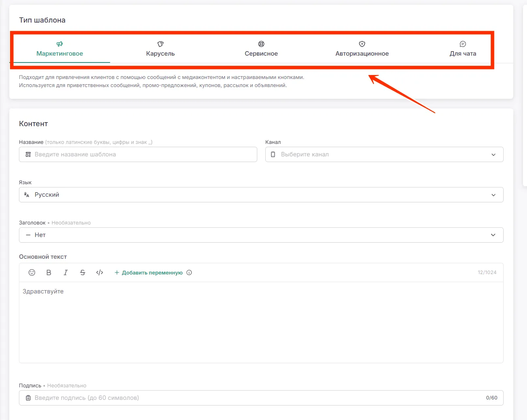Image resolution: width=527 pixels, height=420 pixels.
Task: Click the clipboard icon in signature field
Action: 28,398
